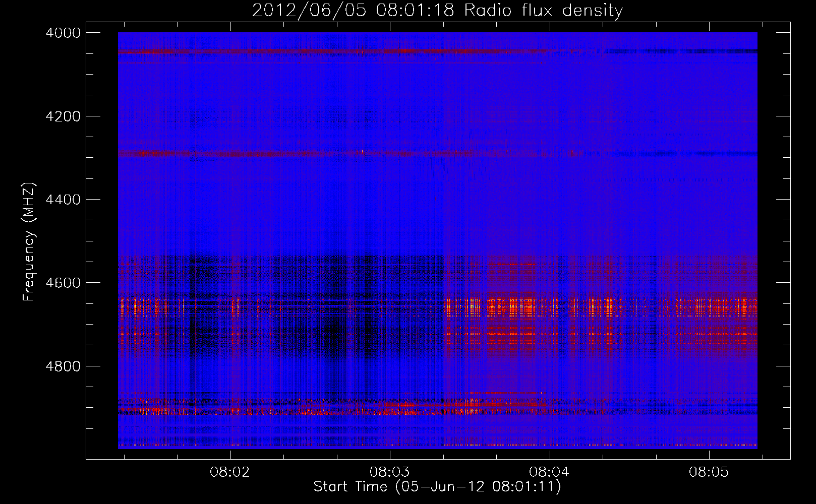
Task: Click the 08:04 time tick label
Action: (549, 472)
